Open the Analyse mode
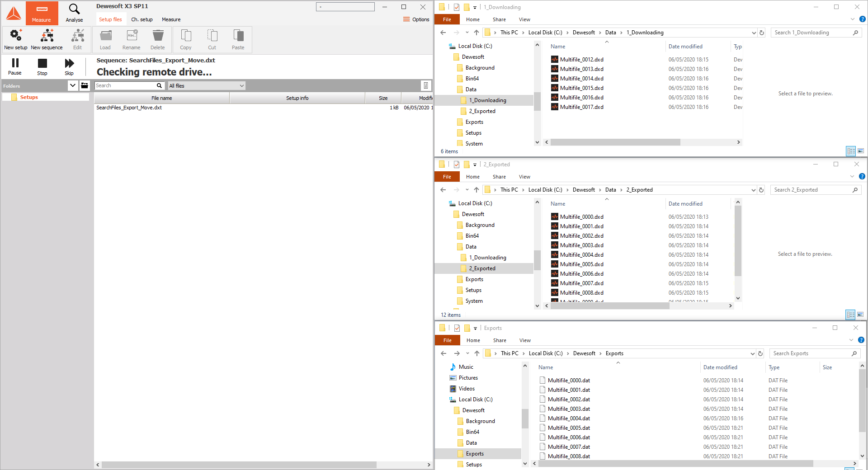 point(74,13)
